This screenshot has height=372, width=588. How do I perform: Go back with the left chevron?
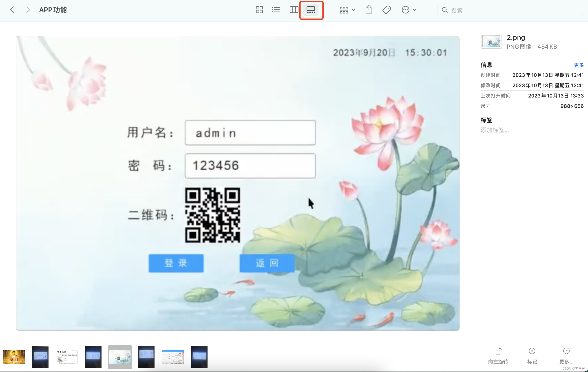point(12,10)
